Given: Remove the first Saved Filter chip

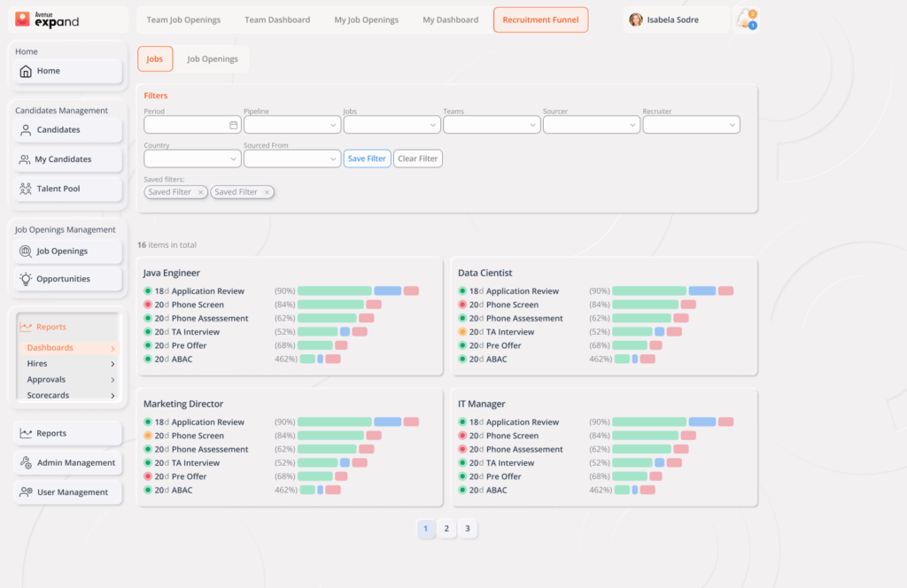Looking at the screenshot, I should point(200,192).
